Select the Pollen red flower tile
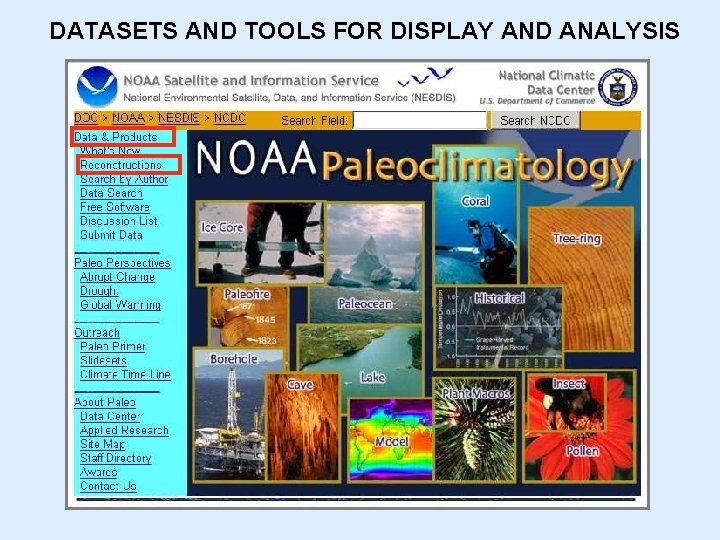720x540 pixels. 582,452
